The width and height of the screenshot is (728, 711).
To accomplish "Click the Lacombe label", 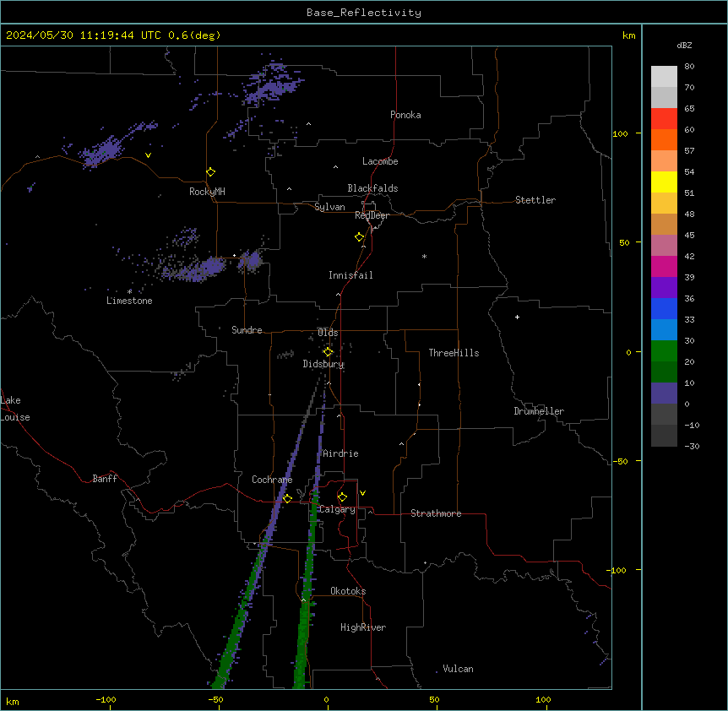I will pos(380,161).
